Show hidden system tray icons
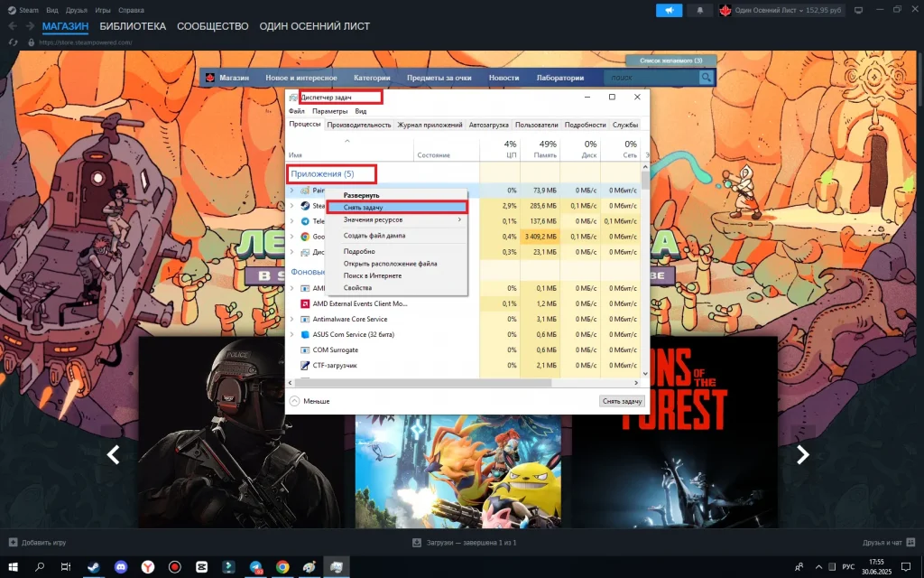 pos(818,567)
